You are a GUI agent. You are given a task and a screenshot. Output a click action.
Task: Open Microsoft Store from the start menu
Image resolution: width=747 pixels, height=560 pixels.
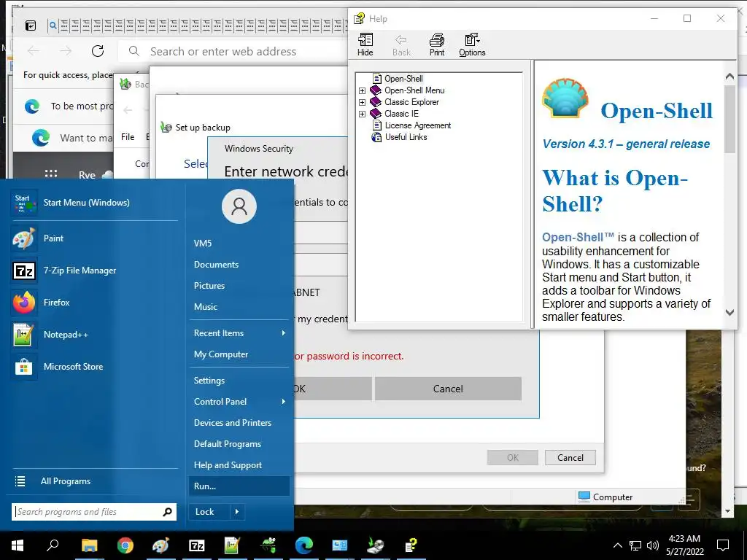click(94, 367)
